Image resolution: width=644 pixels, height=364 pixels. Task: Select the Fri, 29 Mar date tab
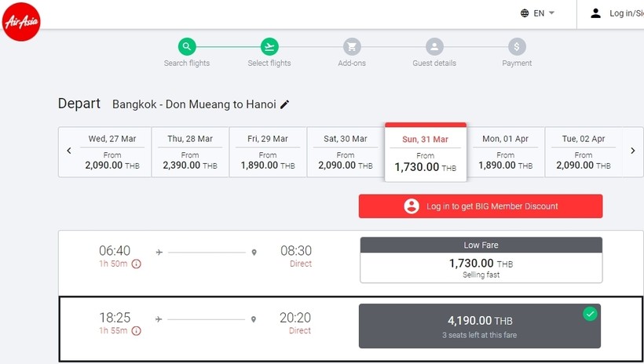[x=268, y=152]
